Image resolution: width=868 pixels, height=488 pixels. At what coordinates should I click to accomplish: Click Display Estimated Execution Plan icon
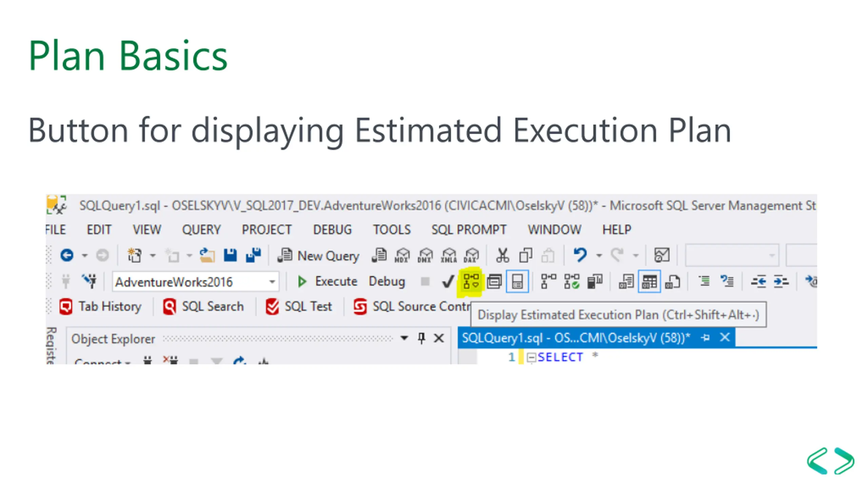[x=471, y=282]
